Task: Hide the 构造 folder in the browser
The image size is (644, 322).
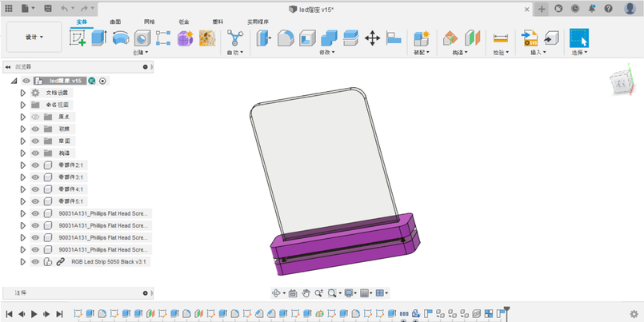Action: (x=35, y=153)
